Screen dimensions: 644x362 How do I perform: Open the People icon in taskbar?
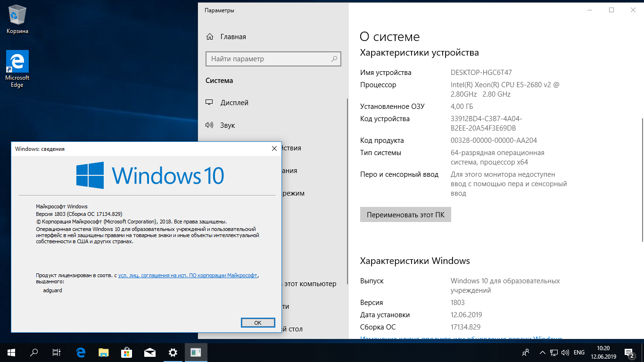coord(526,352)
